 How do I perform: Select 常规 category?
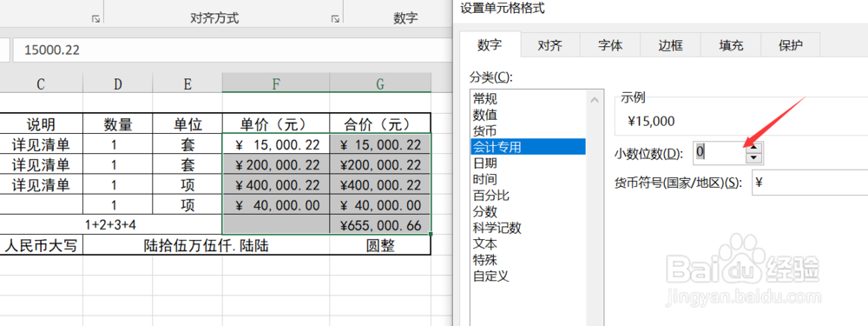click(528, 99)
